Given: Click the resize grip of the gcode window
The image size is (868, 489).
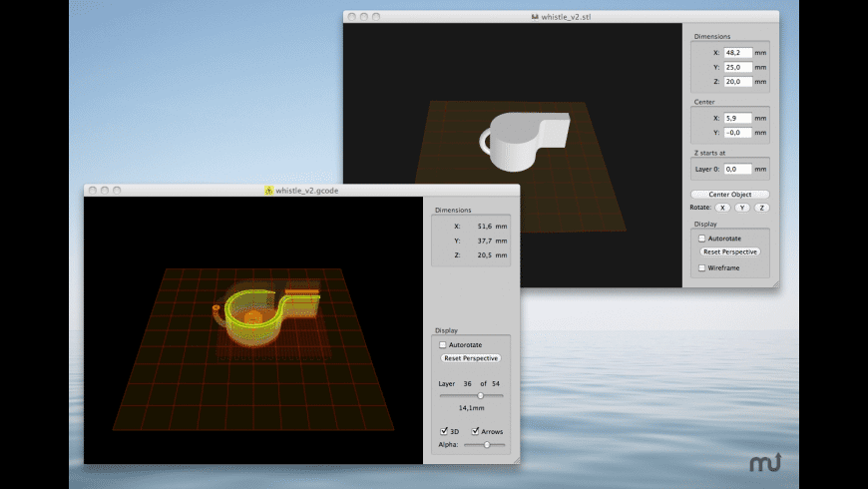Looking at the screenshot, I should [x=516, y=460].
